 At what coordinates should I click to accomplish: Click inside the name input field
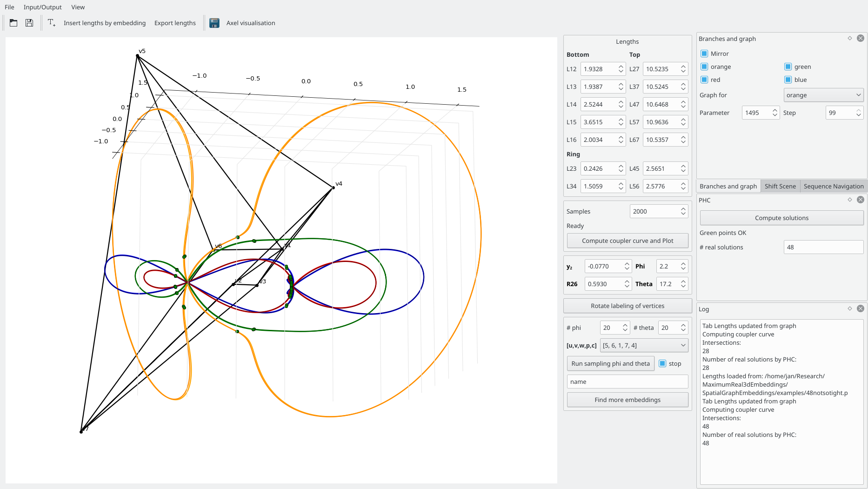coord(627,381)
